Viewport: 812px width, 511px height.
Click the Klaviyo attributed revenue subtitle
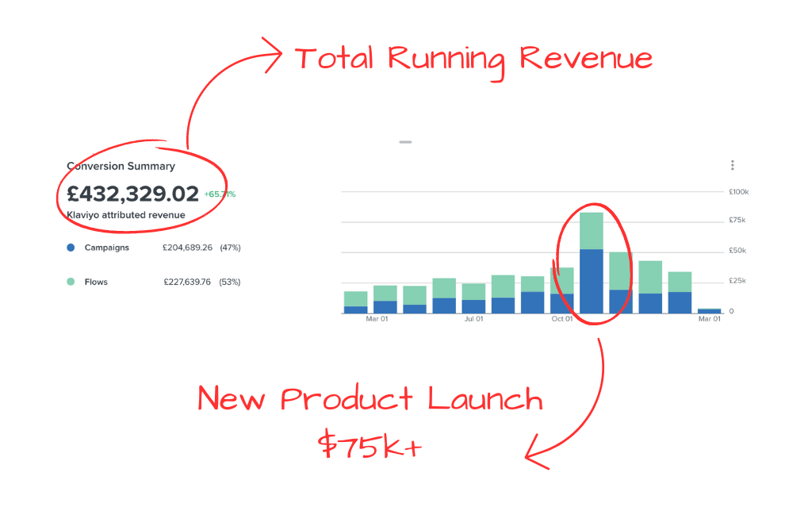pyautogui.click(x=125, y=215)
